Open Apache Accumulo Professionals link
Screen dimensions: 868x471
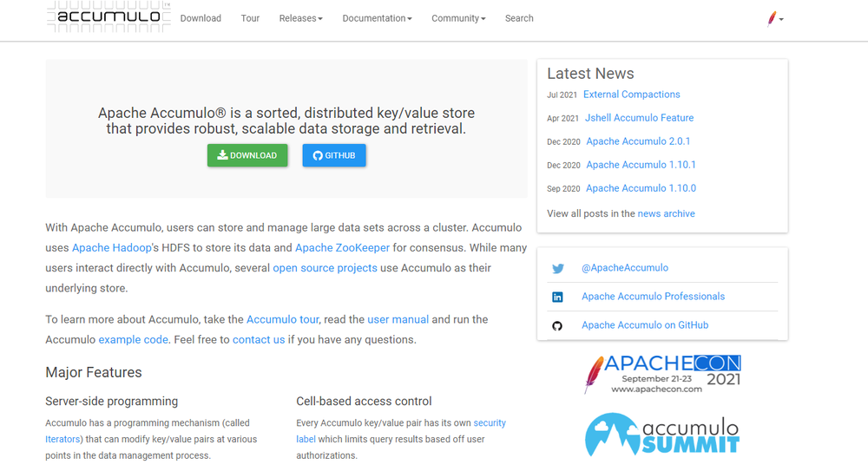[x=653, y=297]
